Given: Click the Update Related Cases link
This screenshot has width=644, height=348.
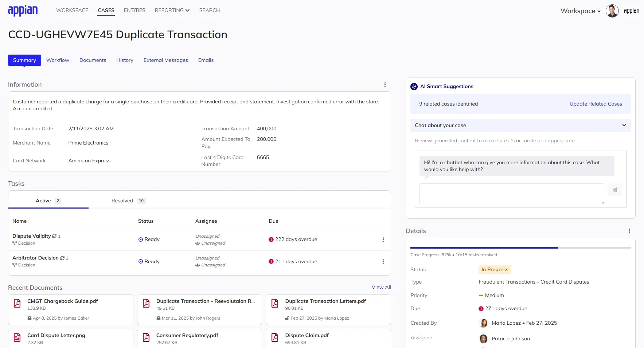Looking at the screenshot, I should point(596,104).
